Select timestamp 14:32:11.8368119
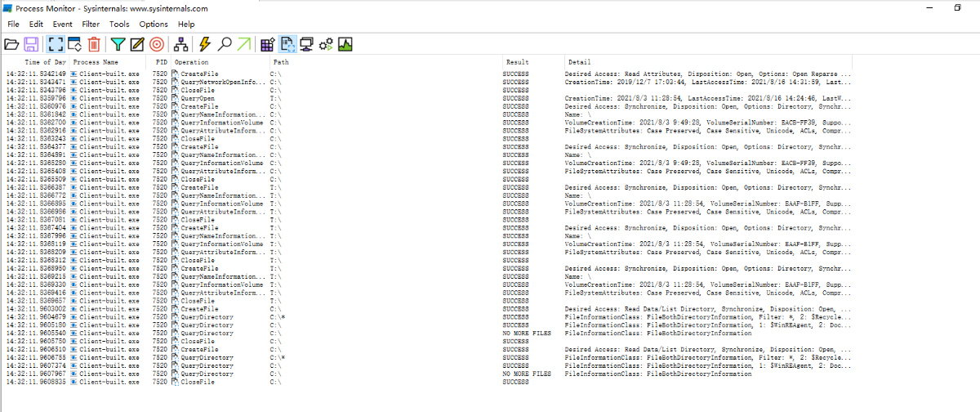This screenshot has height=412, width=980. (x=36, y=244)
